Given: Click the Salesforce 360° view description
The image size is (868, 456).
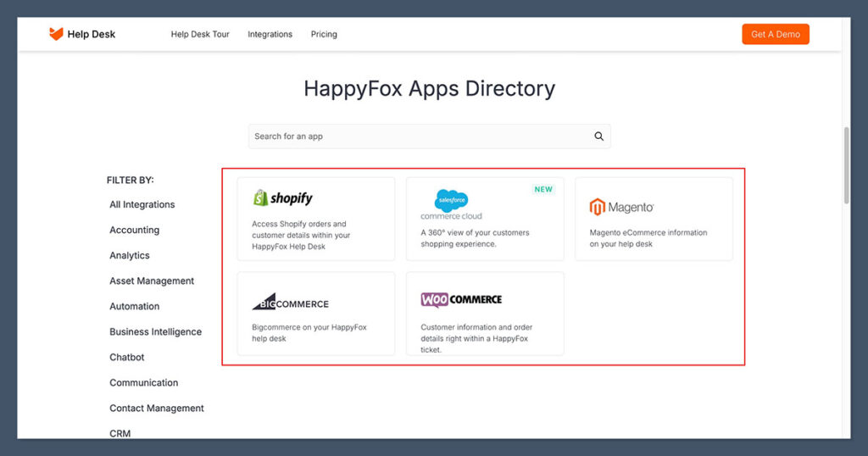Looking at the screenshot, I should 475,238.
